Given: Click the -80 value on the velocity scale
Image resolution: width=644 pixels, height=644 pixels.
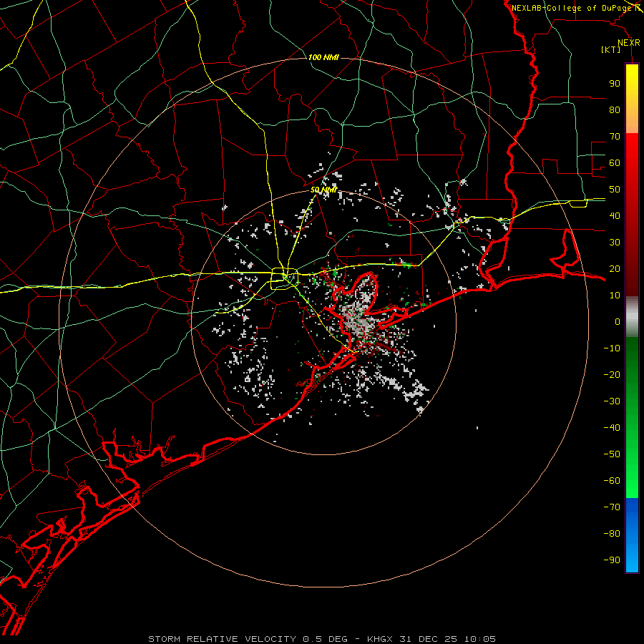Looking at the screenshot, I should [612, 534].
